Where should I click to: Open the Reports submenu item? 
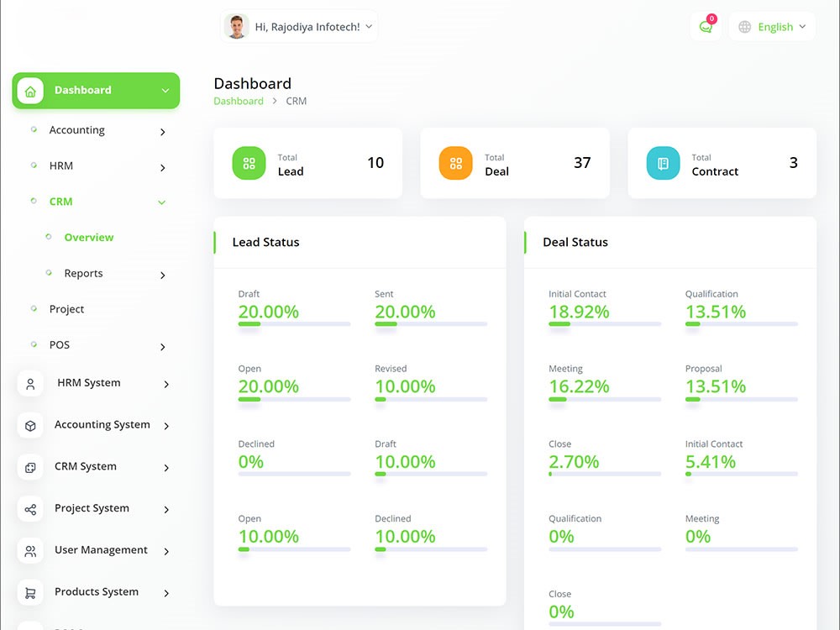83,273
